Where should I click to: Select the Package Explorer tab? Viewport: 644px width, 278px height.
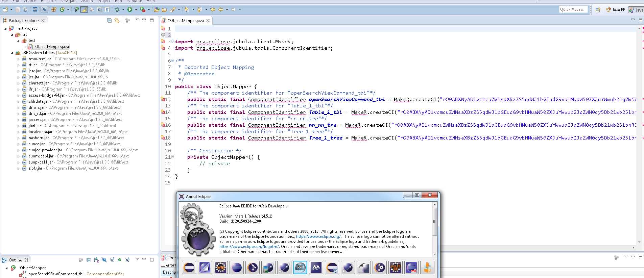click(x=24, y=21)
